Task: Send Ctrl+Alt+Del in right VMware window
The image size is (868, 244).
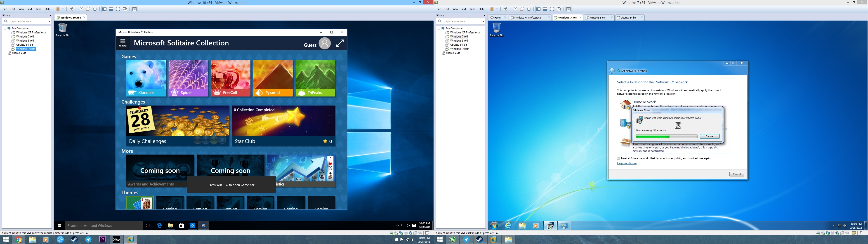Action: (x=505, y=9)
